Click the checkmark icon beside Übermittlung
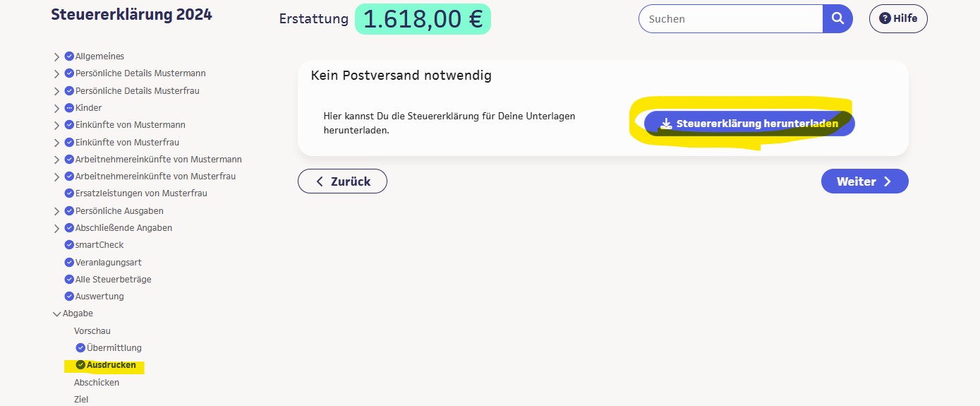Screen dimensions: 980x406 tap(80, 347)
